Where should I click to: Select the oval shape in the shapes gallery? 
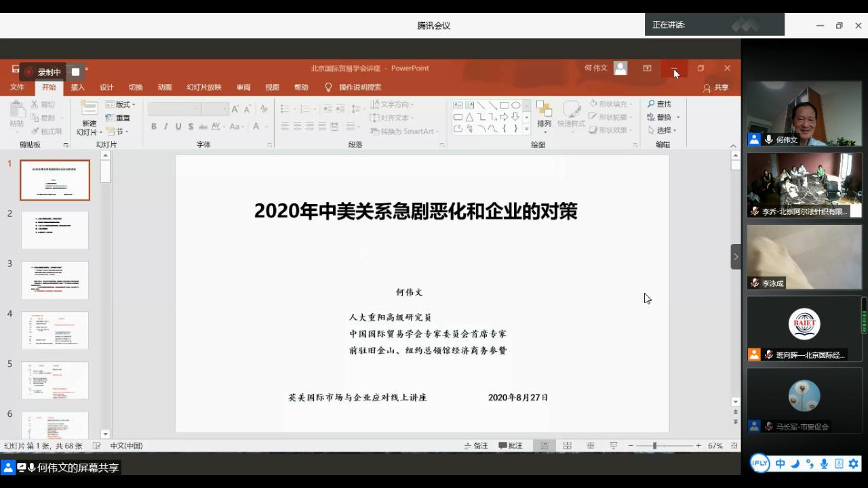516,105
